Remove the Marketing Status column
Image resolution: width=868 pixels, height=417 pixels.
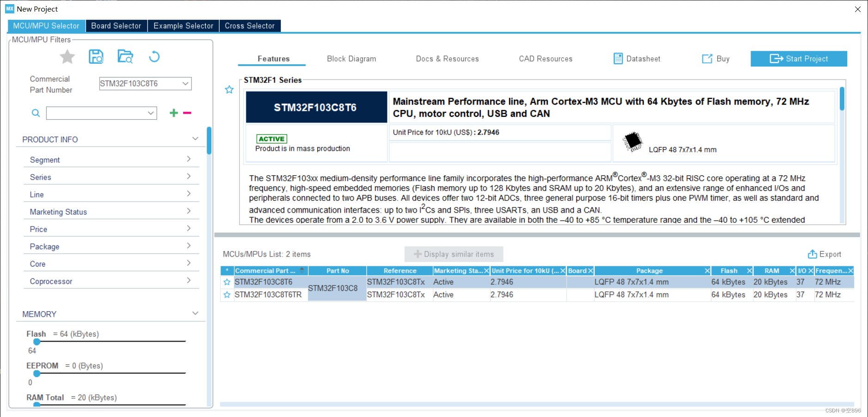[486, 271]
